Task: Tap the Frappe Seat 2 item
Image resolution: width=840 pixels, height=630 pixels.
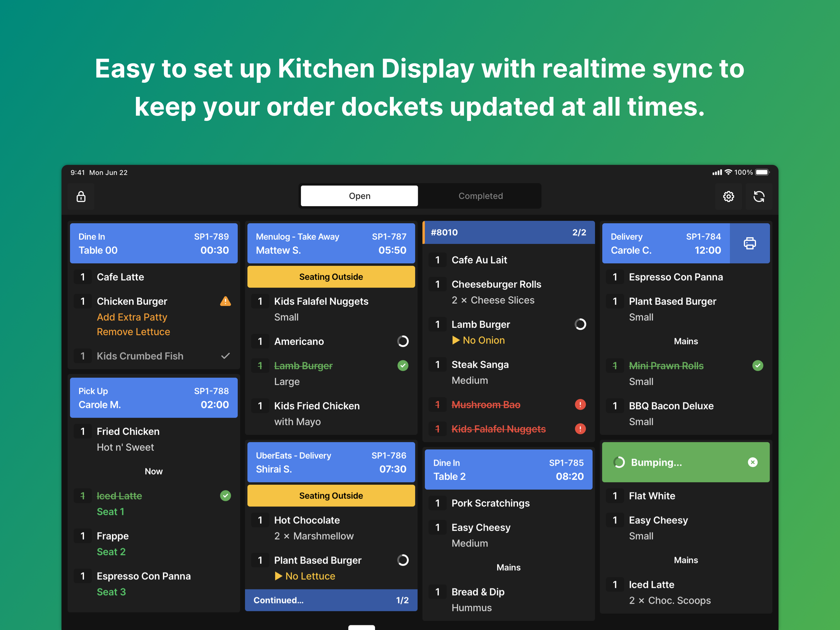Action: pyautogui.click(x=154, y=544)
